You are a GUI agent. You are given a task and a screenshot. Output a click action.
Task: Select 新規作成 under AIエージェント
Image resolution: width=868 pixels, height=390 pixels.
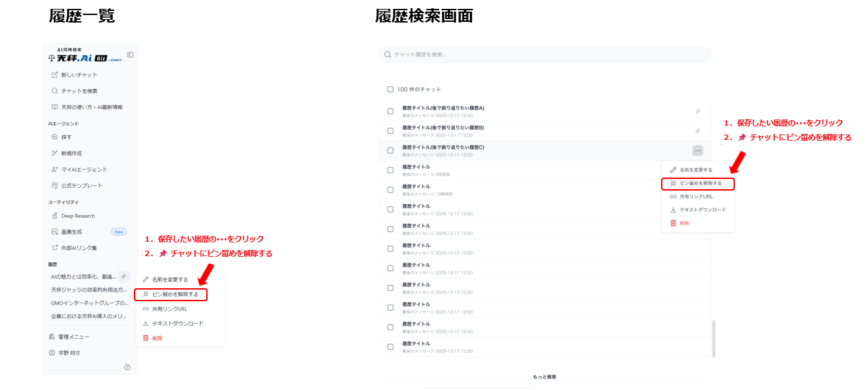pyautogui.click(x=66, y=153)
